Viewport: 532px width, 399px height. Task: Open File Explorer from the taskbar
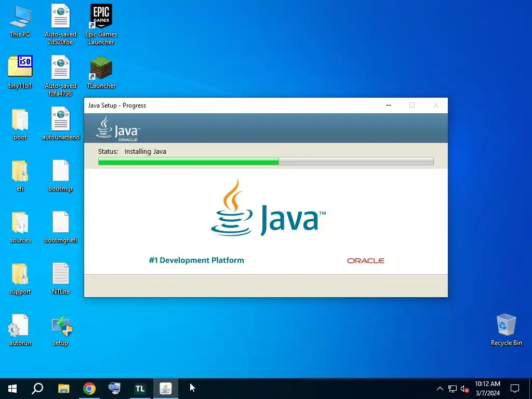(63, 389)
